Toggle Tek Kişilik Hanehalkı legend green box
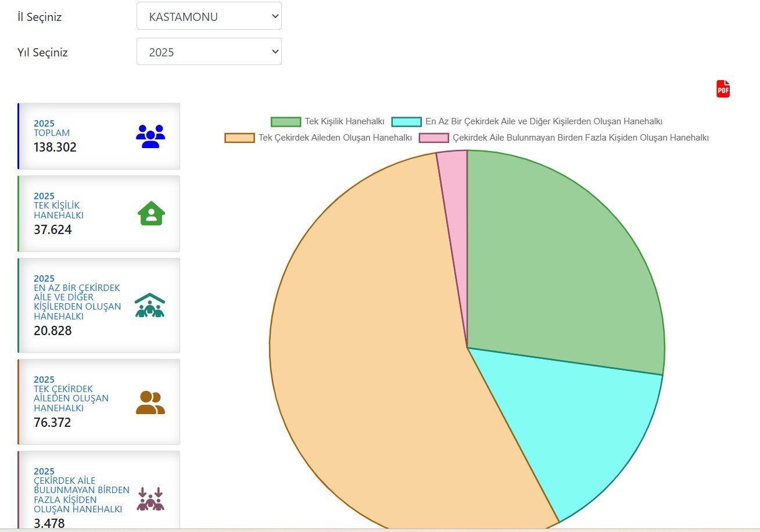The image size is (760, 532). coord(285,122)
